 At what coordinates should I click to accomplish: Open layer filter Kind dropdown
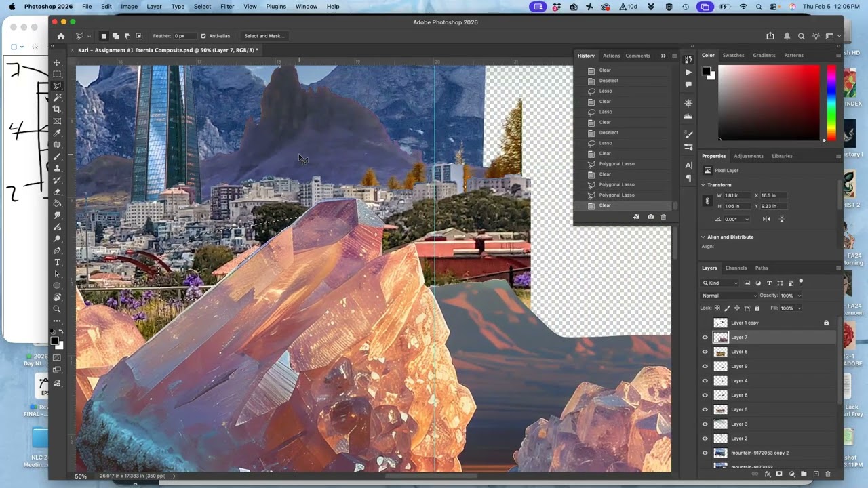click(720, 283)
